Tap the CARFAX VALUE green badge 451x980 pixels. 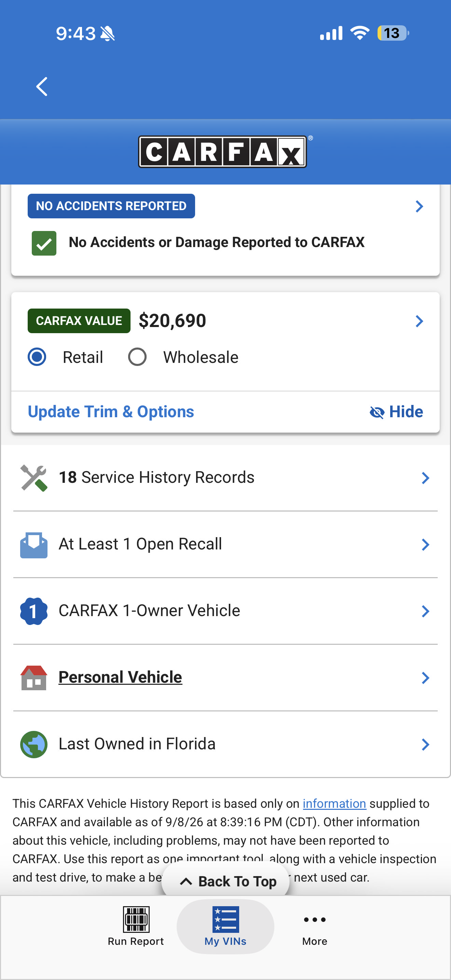(x=79, y=321)
